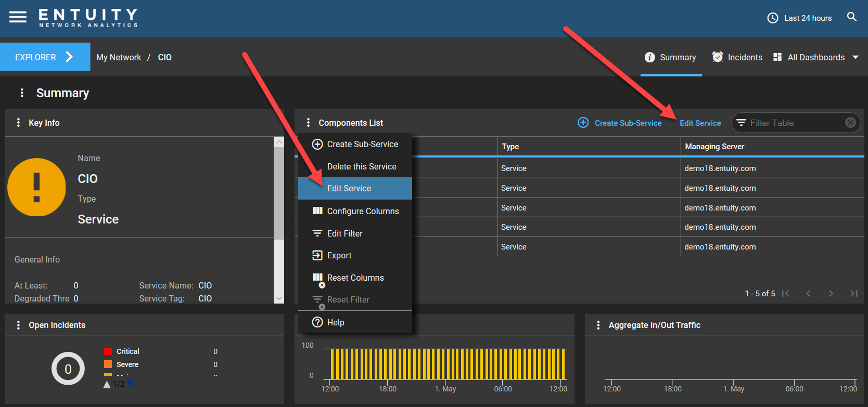Clear the Filter Table field
This screenshot has height=407, width=868.
coord(850,123)
